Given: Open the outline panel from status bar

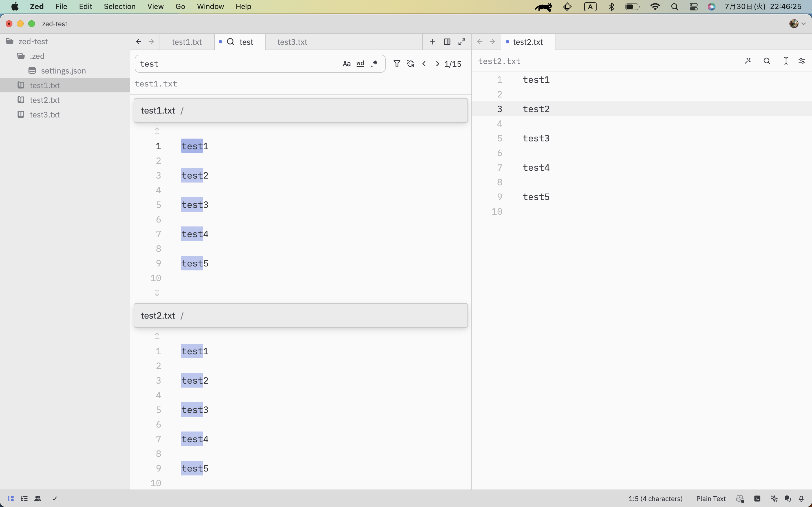Looking at the screenshot, I should 24,499.
